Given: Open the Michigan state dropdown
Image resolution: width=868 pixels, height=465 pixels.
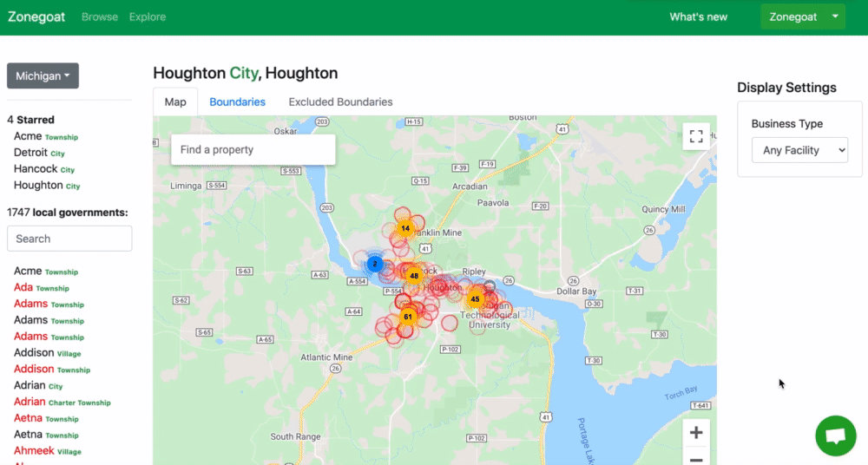Looking at the screenshot, I should (43, 75).
